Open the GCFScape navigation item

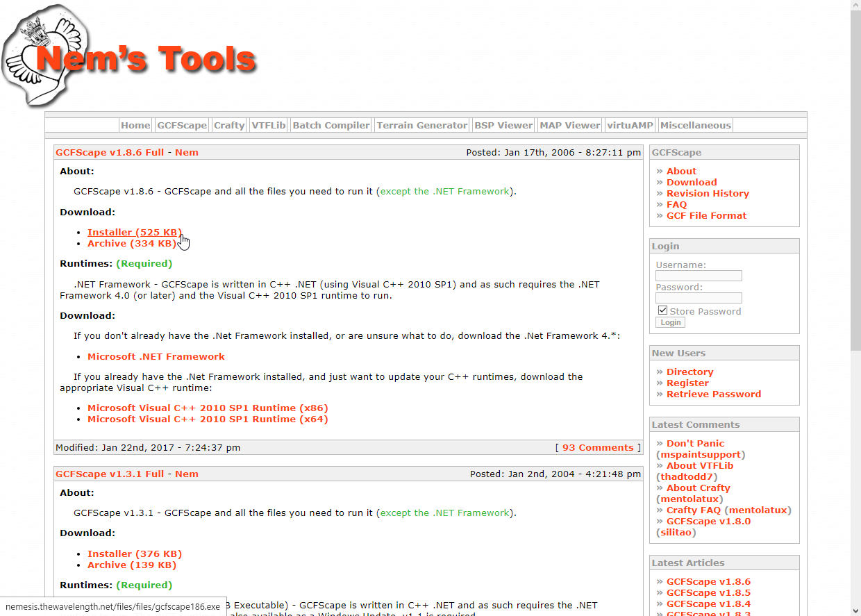pyautogui.click(x=182, y=126)
